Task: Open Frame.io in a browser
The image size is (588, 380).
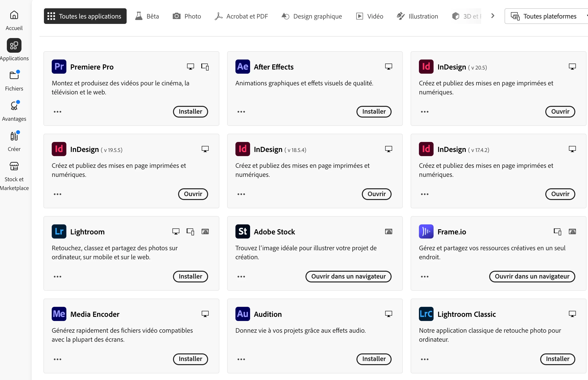Action: 532,276
